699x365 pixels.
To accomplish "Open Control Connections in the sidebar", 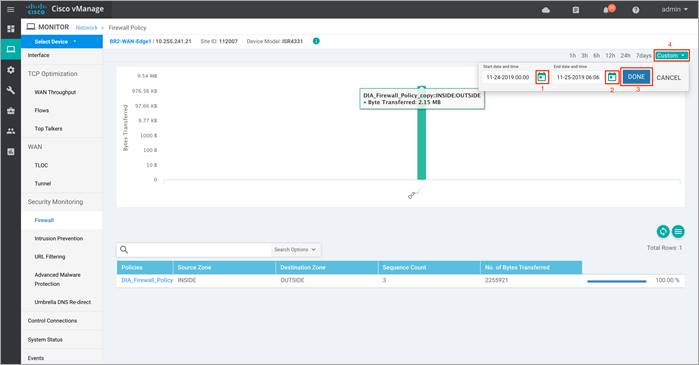I will (52, 321).
